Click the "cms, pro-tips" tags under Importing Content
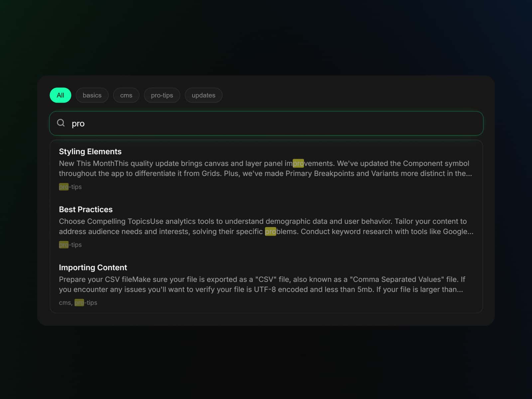The image size is (532, 399). (78, 303)
